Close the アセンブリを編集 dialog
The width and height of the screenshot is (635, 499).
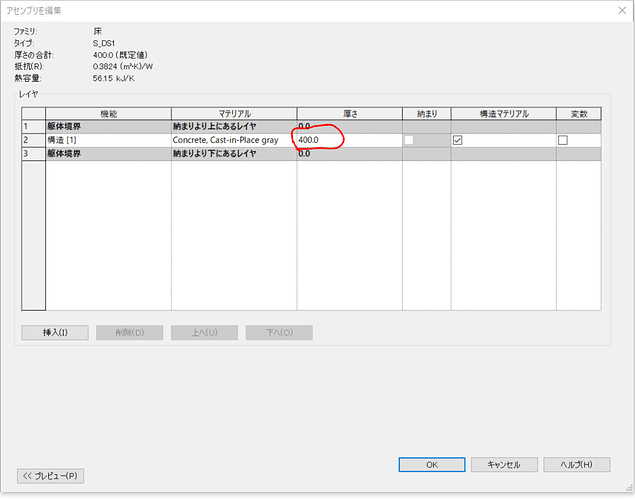622,11
